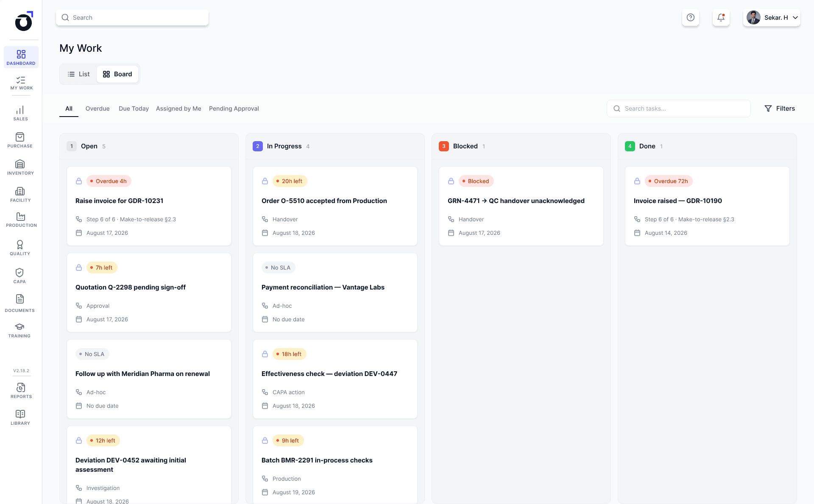Select the All tab

(x=69, y=109)
